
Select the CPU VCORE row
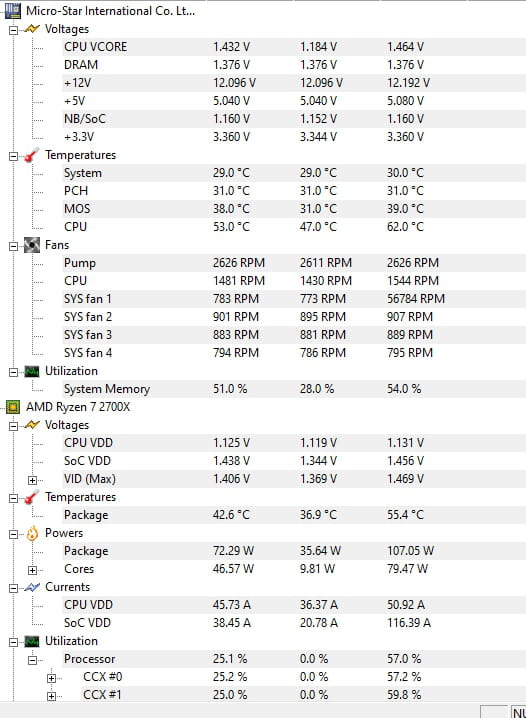click(x=293, y=47)
